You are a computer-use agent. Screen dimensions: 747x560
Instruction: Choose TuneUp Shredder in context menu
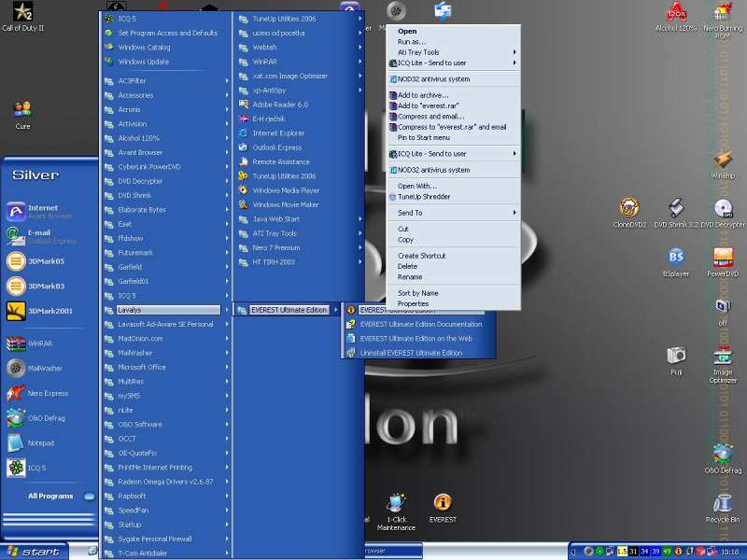pos(453,197)
